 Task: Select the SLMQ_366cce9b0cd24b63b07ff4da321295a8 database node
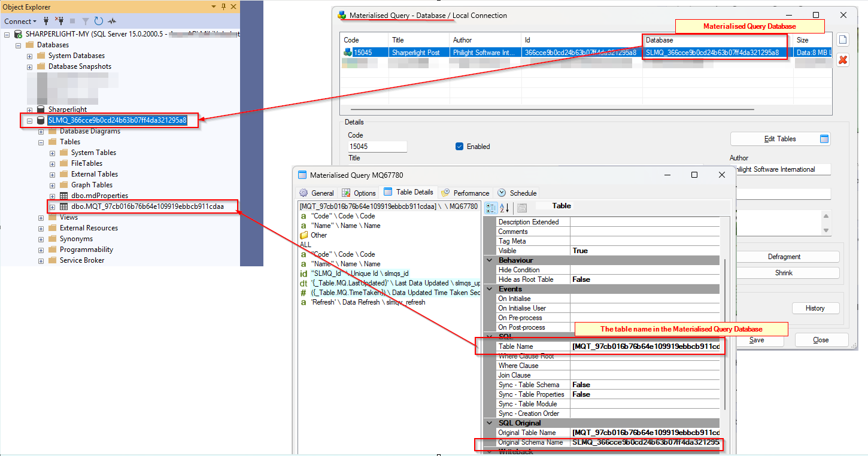point(117,120)
